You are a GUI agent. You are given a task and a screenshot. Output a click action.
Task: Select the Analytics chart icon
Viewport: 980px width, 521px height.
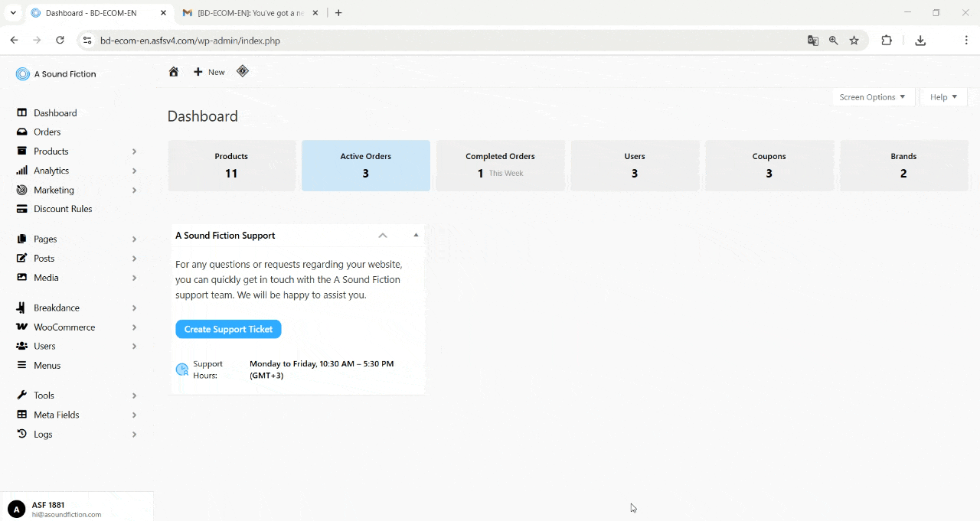coord(21,170)
